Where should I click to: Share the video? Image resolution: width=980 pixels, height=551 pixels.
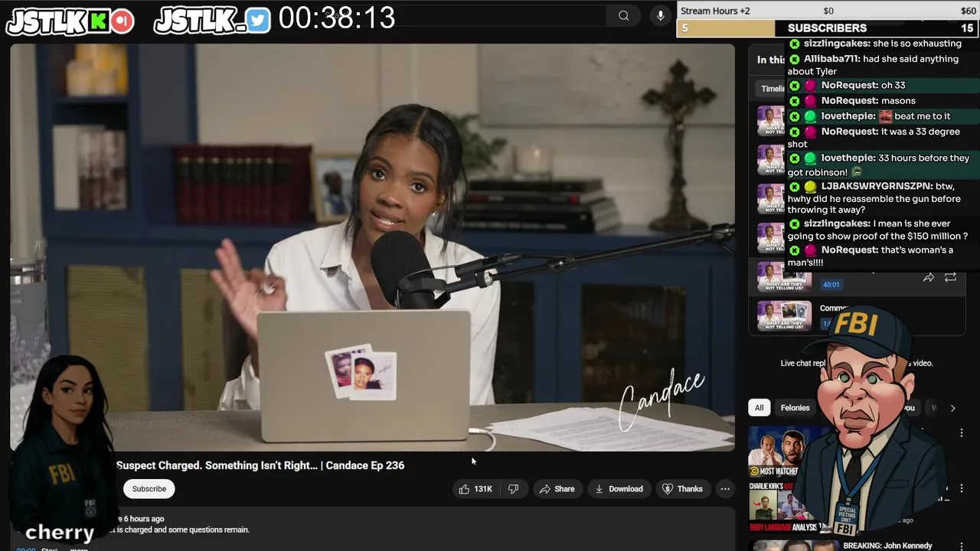(x=557, y=489)
